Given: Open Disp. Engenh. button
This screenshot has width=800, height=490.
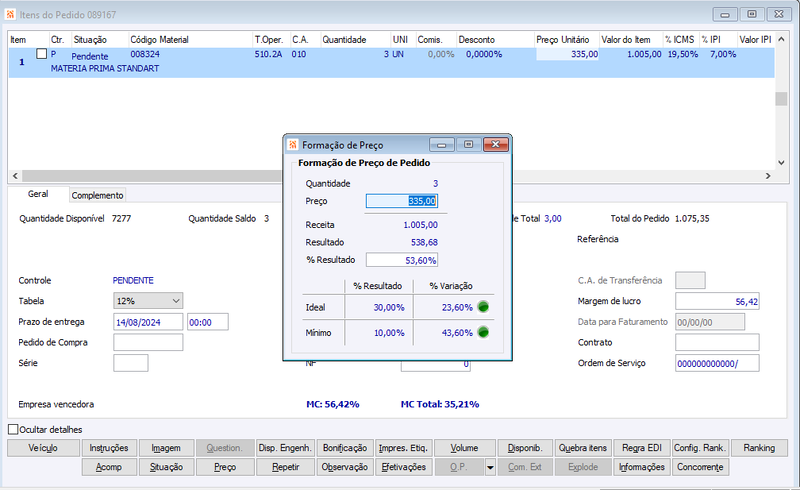Looking at the screenshot, I should (285, 448).
